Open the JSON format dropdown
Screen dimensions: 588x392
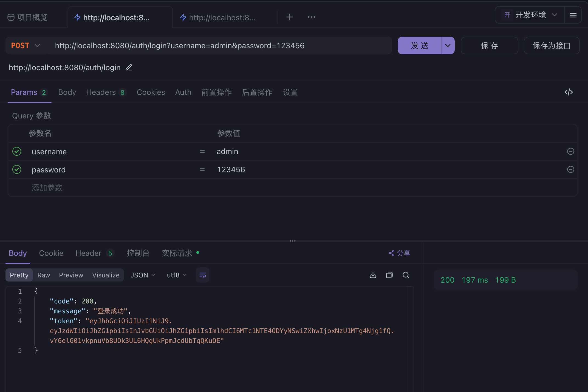pyautogui.click(x=143, y=275)
